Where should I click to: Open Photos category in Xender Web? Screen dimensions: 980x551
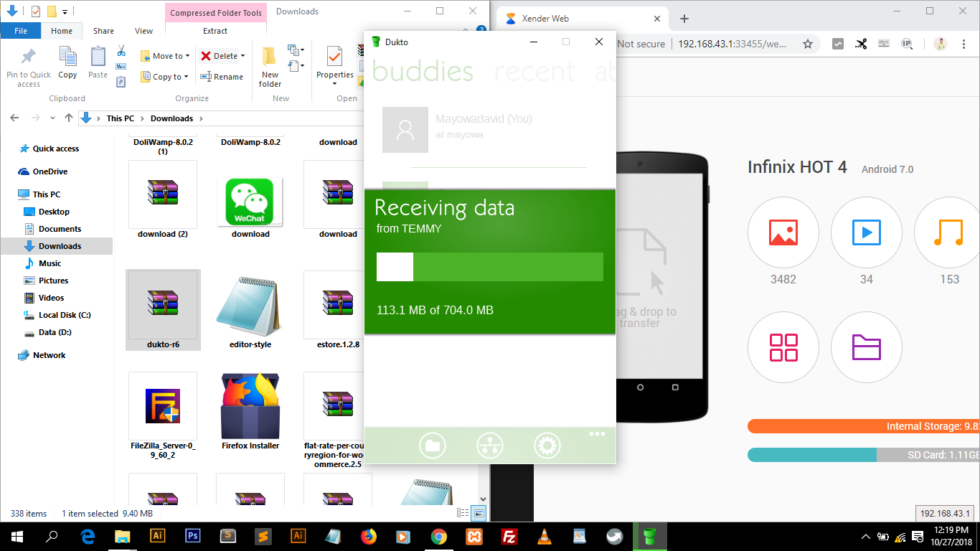(x=783, y=232)
